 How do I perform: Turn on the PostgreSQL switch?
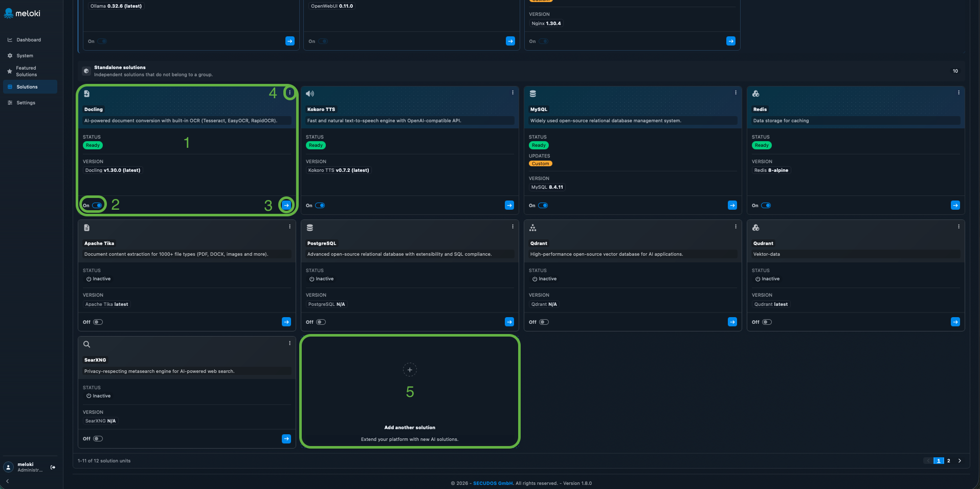(x=321, y=322)
